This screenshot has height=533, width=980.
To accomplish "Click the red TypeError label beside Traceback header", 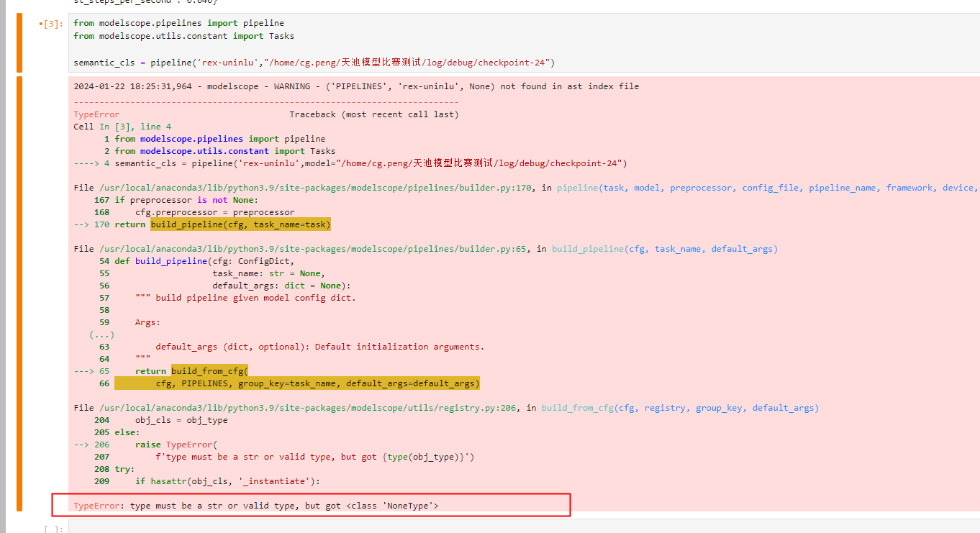I will pos(96,114).
